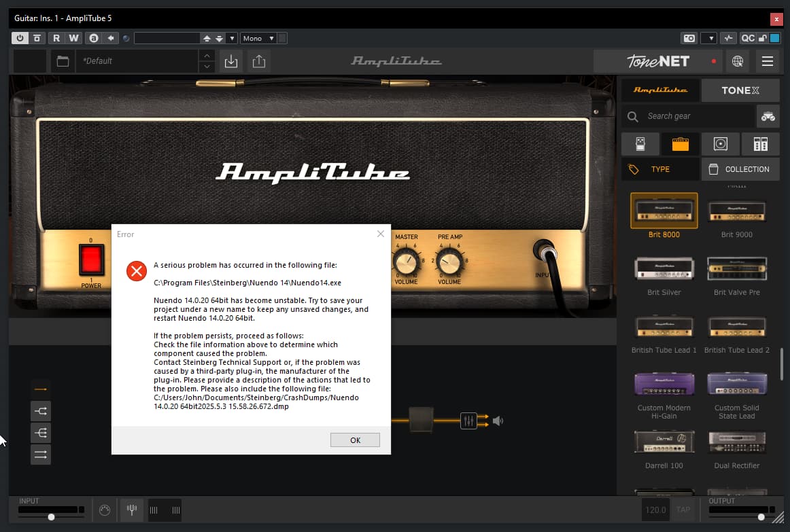Screen dimensions: 790x532
Task: Open the tuner fork icon
Action: click(x=132, y=510)
